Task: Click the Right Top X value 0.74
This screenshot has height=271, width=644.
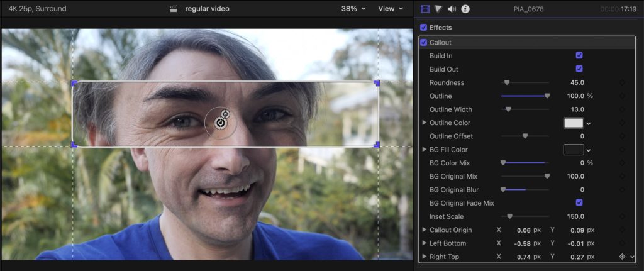Action: point(524,257)
